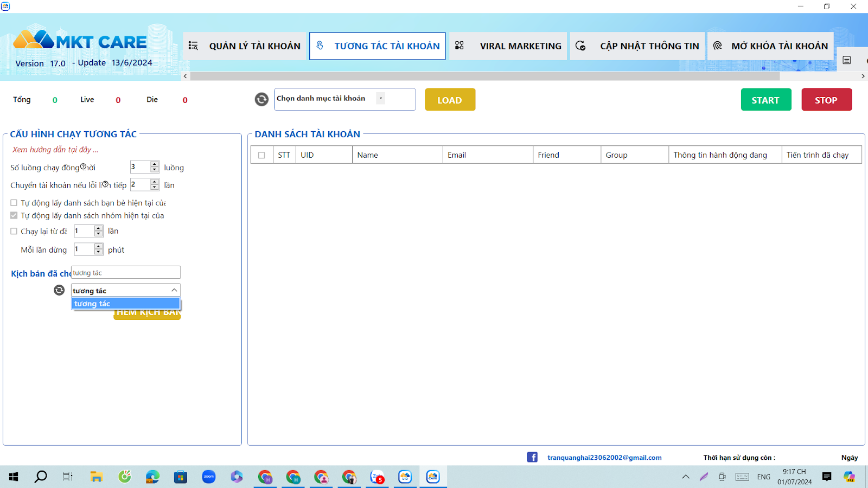Click the horizontal tab bar scrollbar
The image size is (868, 488).
488,76
